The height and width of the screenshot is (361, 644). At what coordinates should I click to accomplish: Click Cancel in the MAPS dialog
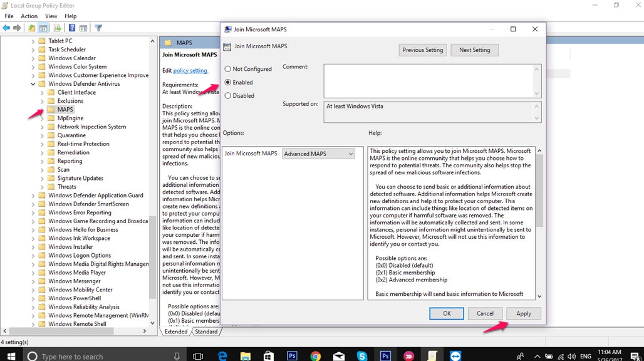(485, 313)
